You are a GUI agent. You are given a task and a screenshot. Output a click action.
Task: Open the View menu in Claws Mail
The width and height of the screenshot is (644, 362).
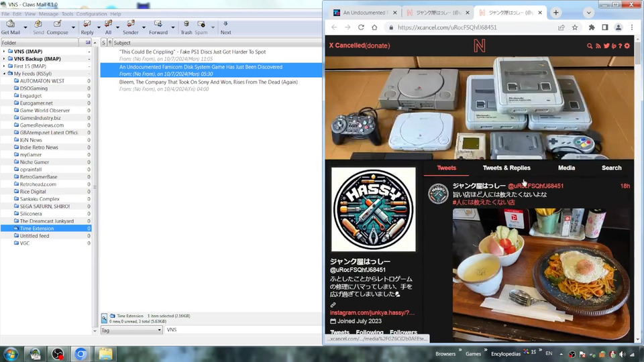click(x=30, y=14)
